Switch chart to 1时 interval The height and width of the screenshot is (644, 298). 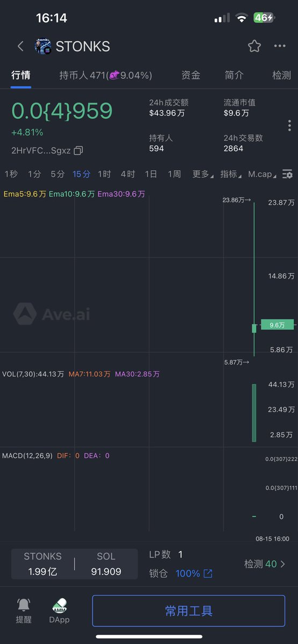coord(104,174)
